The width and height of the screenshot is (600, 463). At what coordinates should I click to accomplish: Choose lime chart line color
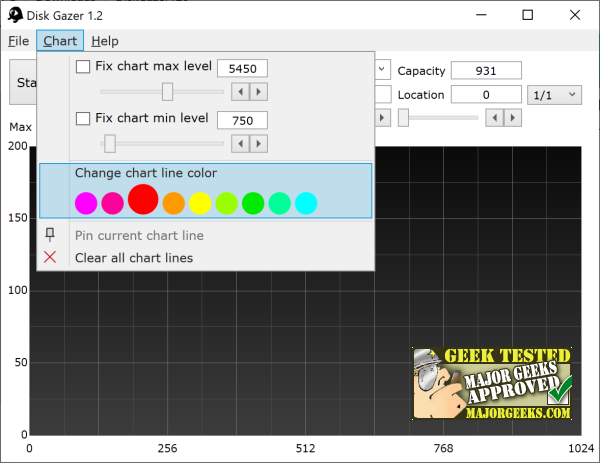click(x=227, y=203)
